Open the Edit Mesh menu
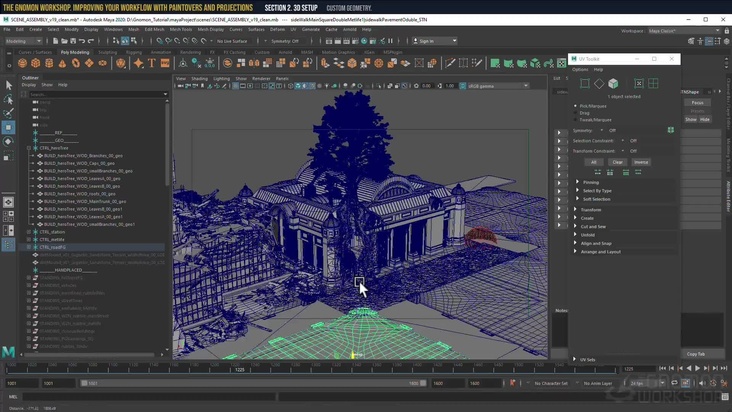 coord(154,29)
